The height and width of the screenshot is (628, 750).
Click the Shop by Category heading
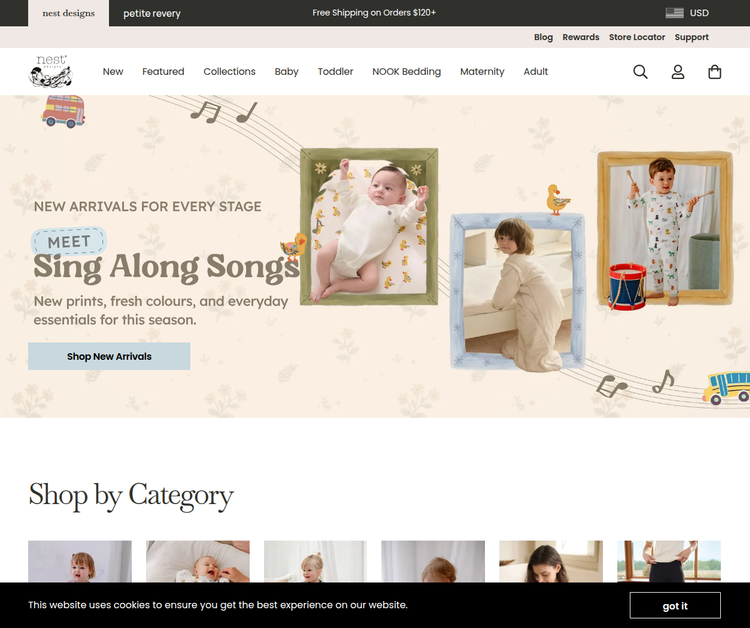click(x=131, y=495)
